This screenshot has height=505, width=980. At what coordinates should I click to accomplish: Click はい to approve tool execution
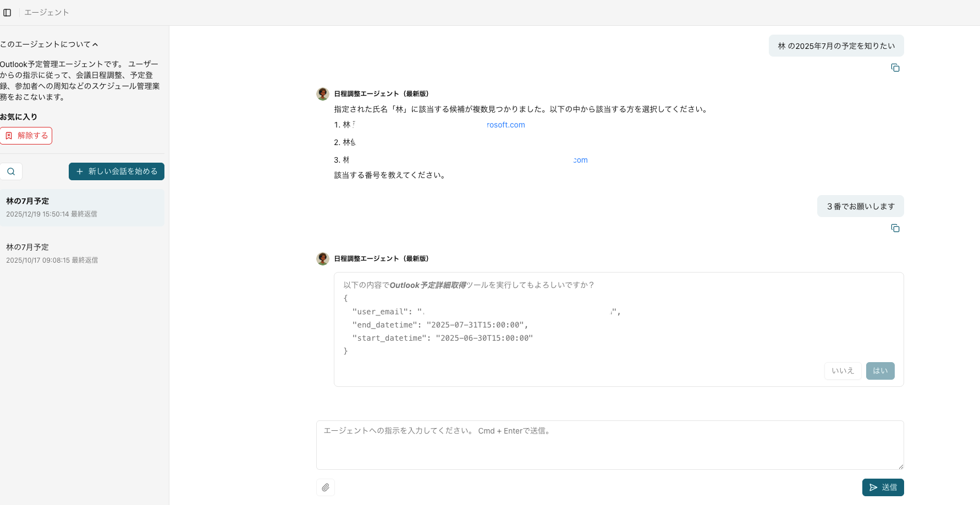pyautogui.click(x=880, y=371)
